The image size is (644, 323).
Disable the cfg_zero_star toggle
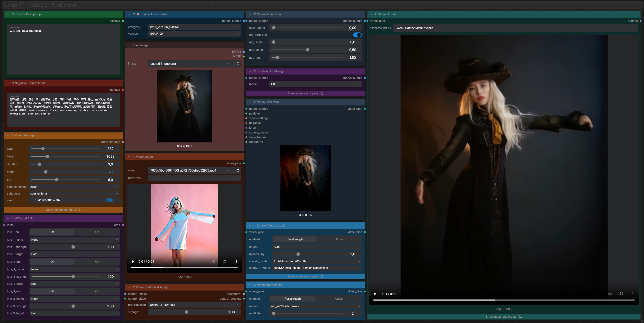pos(357,35)
